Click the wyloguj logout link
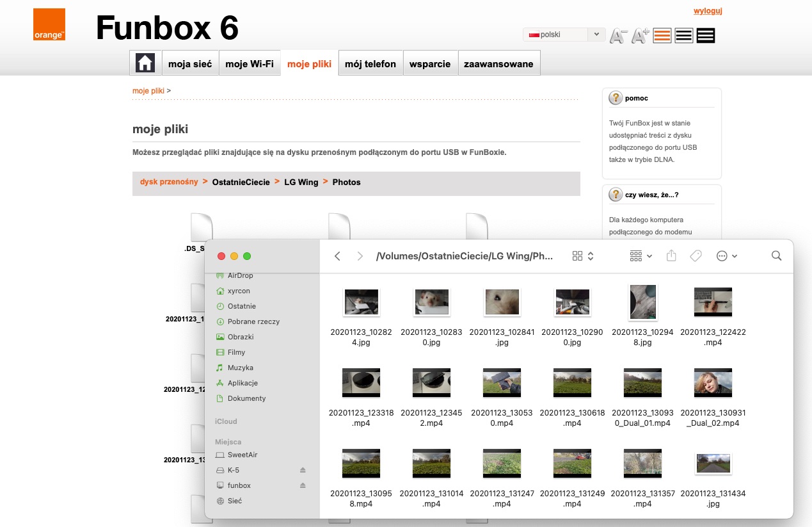The image size is (812, 527). tap(708, 11)
